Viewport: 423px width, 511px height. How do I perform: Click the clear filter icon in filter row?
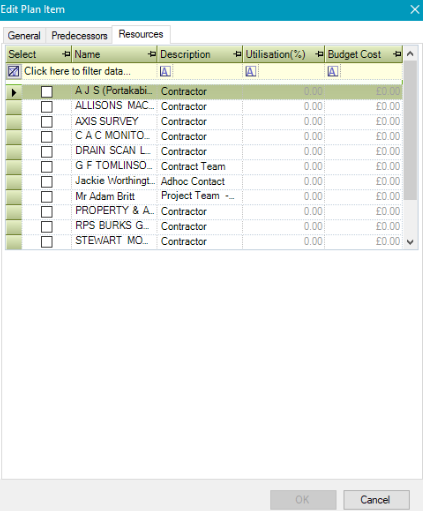tap(14, 71)
